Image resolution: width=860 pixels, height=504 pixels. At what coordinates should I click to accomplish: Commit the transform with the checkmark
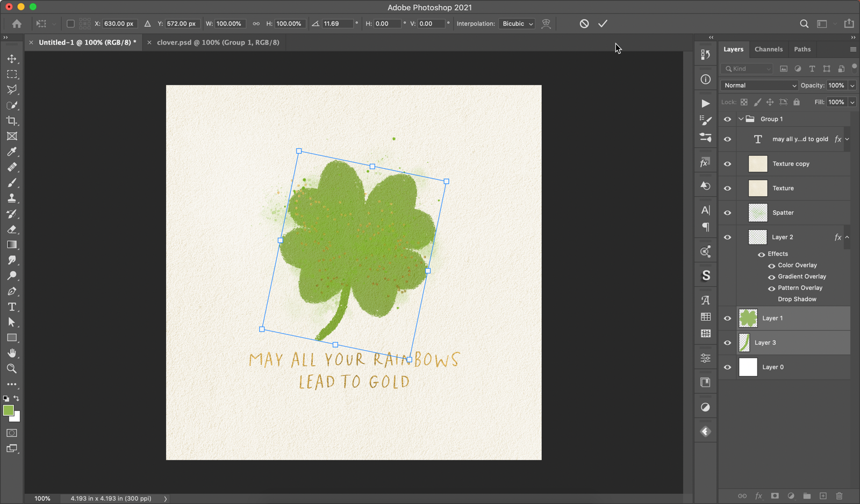click(x=603, y=24)
